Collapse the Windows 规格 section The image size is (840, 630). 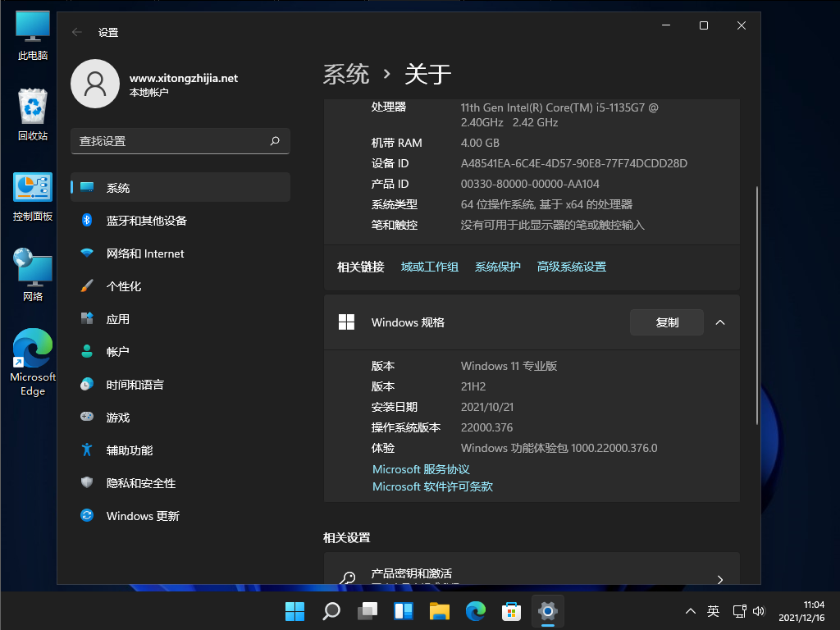720,322
